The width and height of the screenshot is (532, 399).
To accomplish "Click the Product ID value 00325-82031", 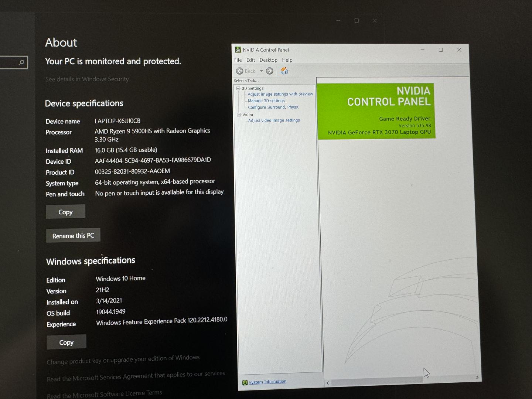I will [133, 171].
